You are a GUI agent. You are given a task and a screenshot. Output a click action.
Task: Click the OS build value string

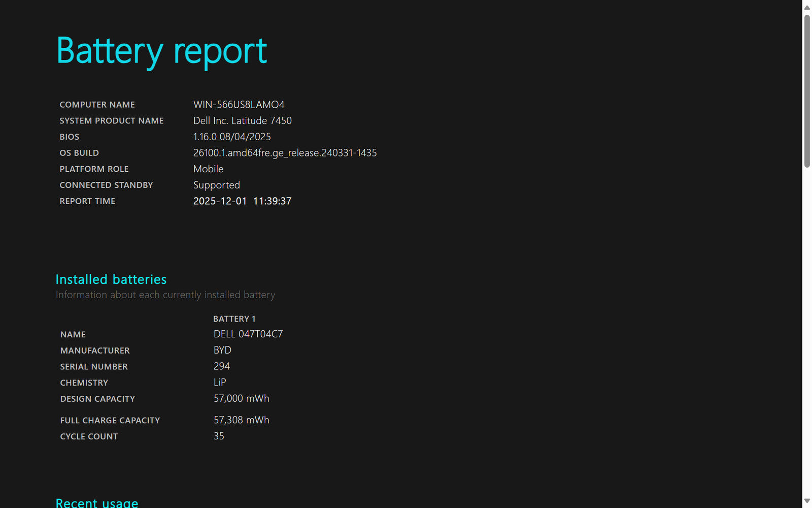pyautogui.click(x=285, y=153)
